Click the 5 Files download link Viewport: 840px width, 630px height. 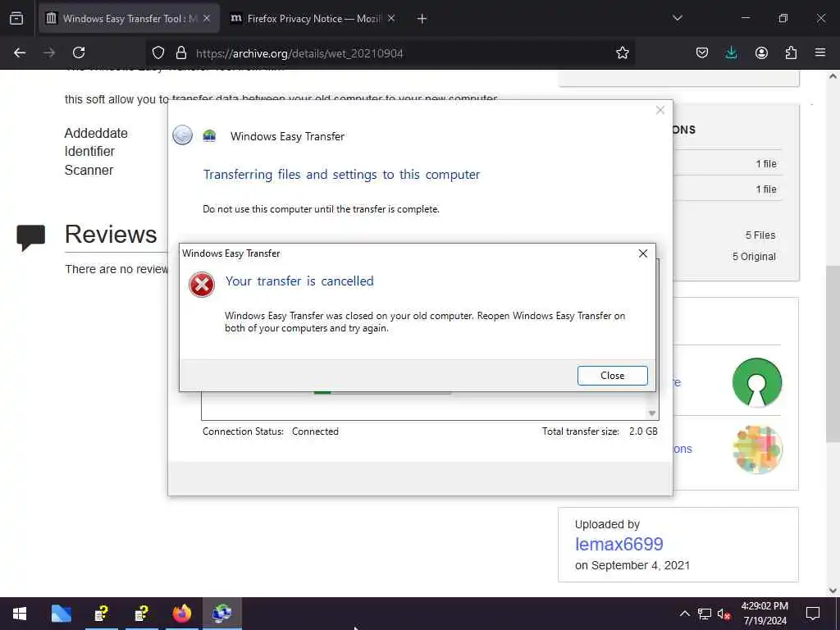760,235
